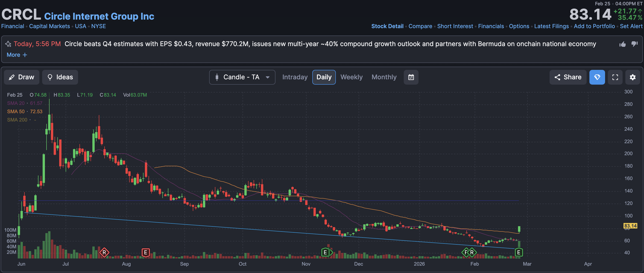
Task: Open the Candle - TA chart type dropdown
Action: [x=242, y=77]
